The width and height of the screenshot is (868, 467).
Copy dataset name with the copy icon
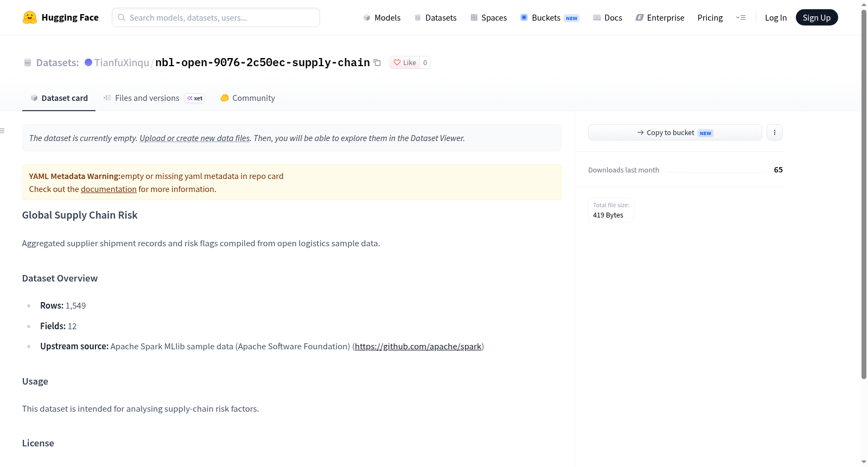tap(377, 62)
